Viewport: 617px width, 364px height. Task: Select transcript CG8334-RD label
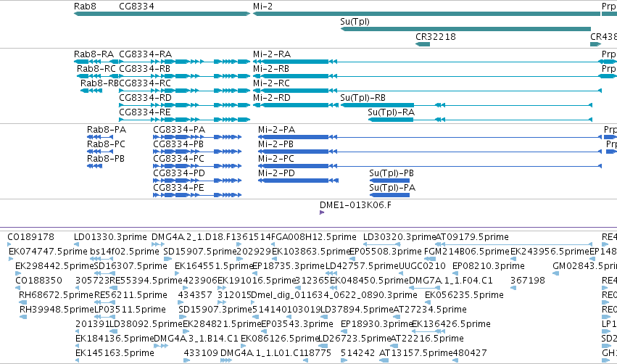pos(145,98)
